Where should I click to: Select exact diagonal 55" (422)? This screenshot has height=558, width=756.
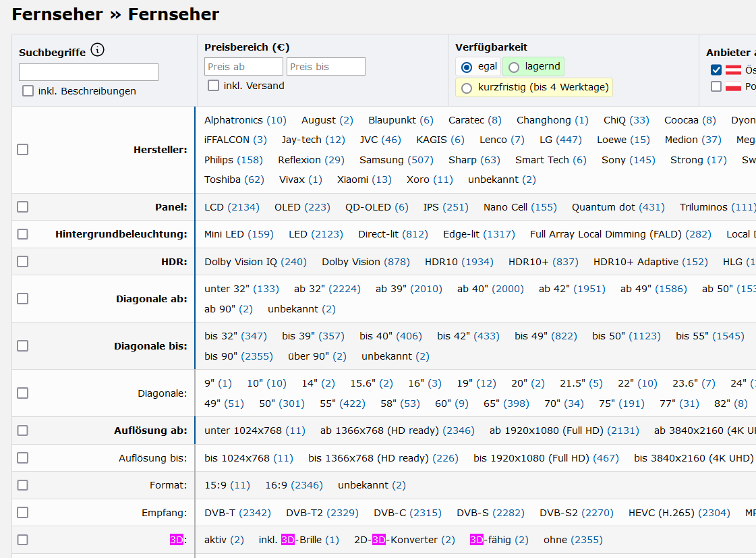[x=343, y=403]
